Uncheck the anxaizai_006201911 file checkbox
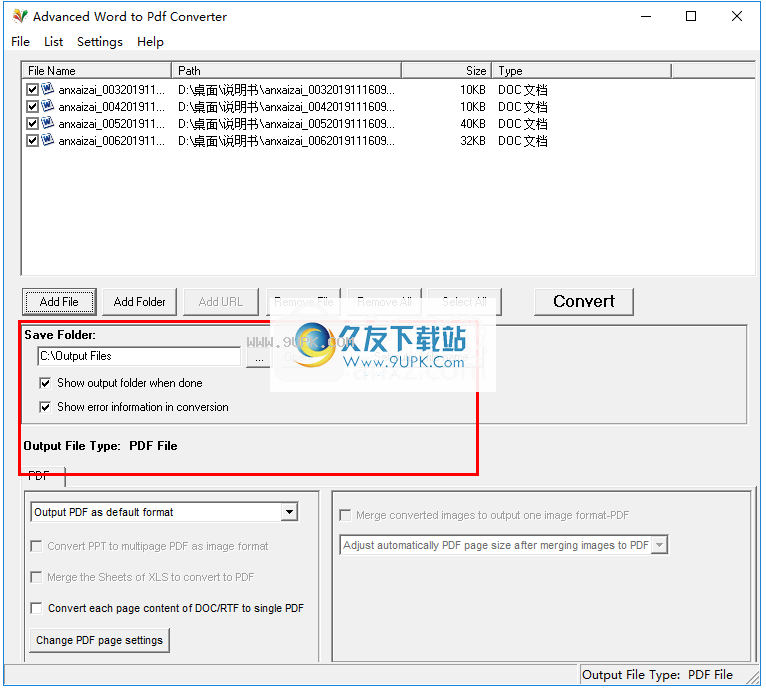766x690 pixels. [x=32, y=141]
